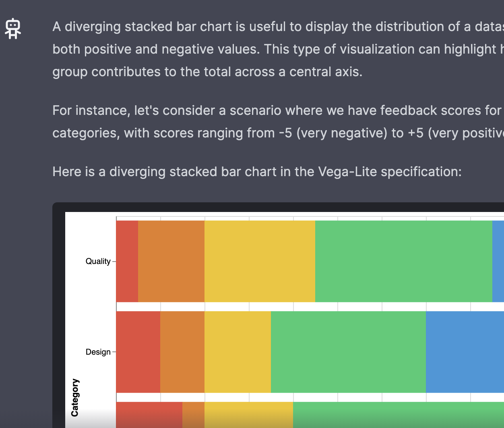
Task: Click the rotated Category axis title
Action: 75,397
